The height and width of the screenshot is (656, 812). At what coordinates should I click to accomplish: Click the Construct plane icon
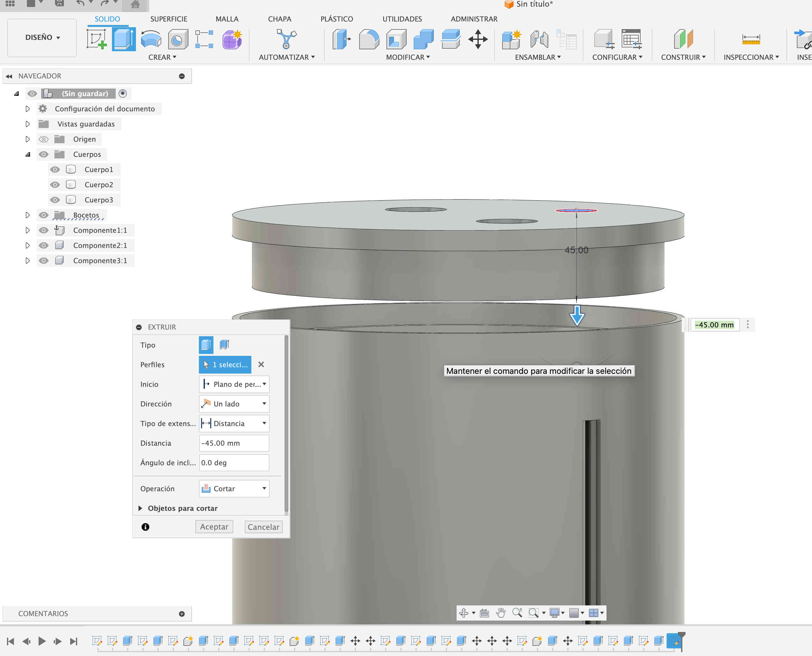(x=683, y=39)
